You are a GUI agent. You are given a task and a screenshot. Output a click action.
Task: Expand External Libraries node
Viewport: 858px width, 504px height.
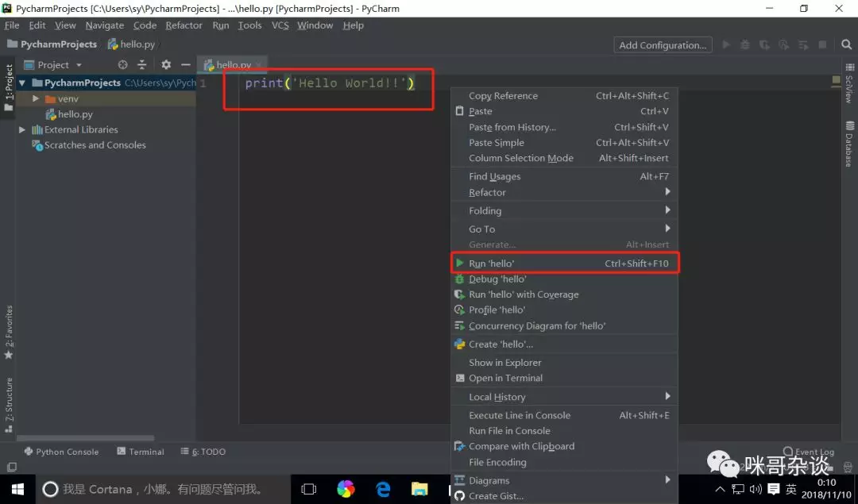tap(22, 129)
